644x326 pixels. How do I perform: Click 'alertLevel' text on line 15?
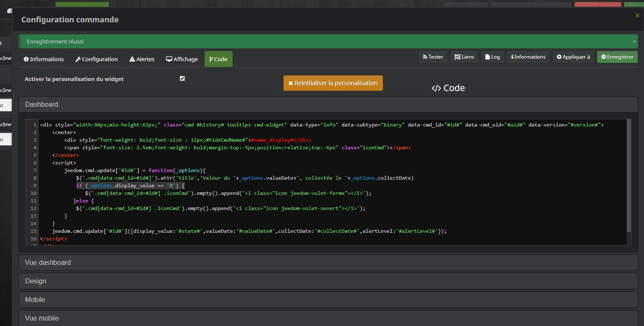click(x=379, y=231)
